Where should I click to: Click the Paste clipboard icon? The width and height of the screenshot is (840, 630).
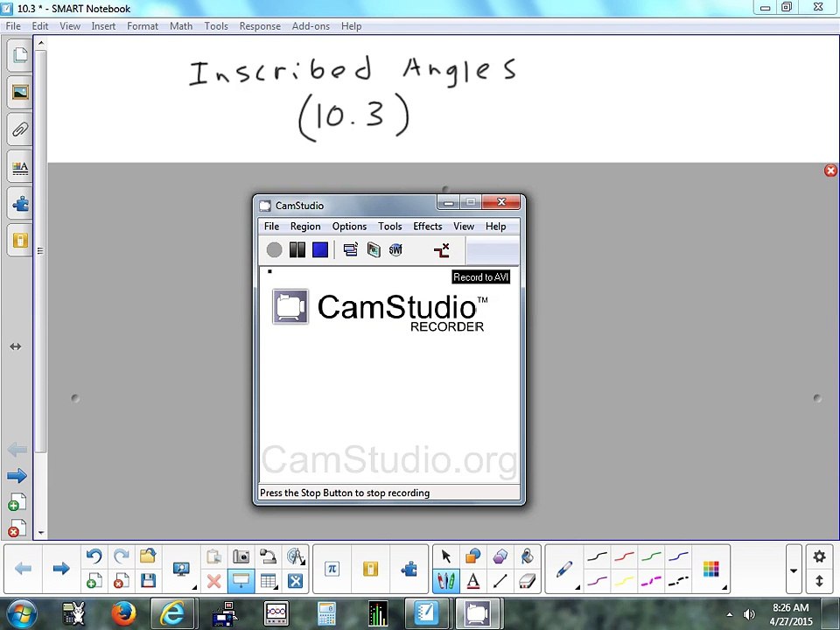click(x=214, y=556)
